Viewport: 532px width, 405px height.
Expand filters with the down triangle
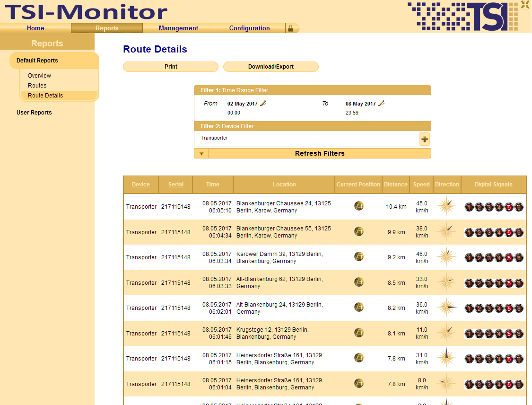pyautogui.click(x=201, y=153)
